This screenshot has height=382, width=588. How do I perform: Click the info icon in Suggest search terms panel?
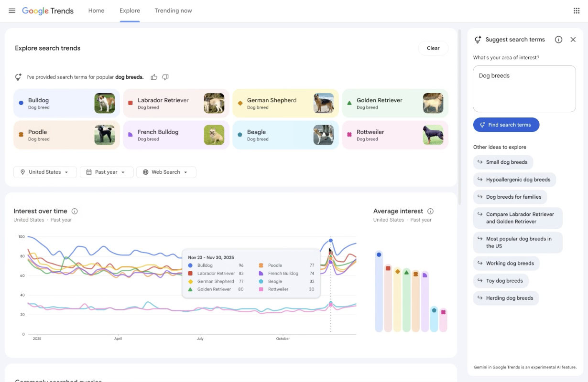click(x=558, y=40)
